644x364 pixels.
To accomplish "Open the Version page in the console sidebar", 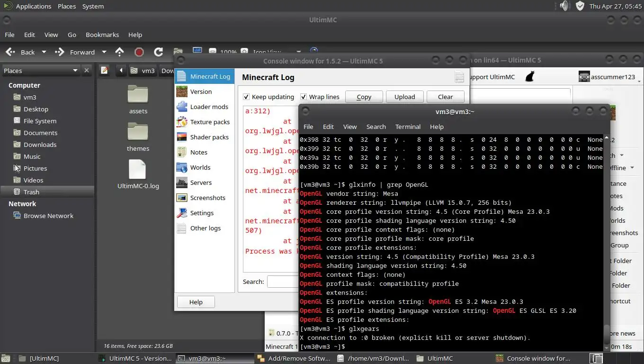I will (205, 91).
